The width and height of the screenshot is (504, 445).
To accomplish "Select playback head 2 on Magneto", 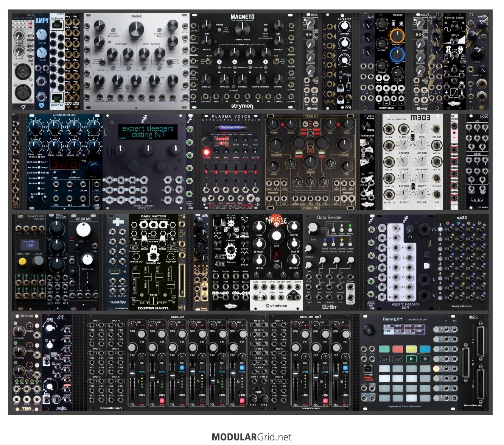I will click(235, 62).
